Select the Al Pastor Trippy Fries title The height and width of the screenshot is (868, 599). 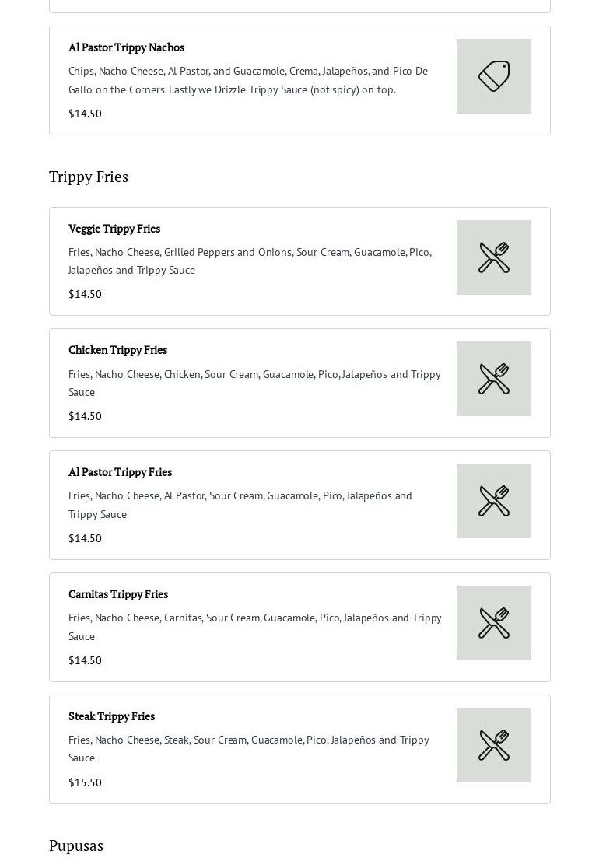tap(120, 472)
